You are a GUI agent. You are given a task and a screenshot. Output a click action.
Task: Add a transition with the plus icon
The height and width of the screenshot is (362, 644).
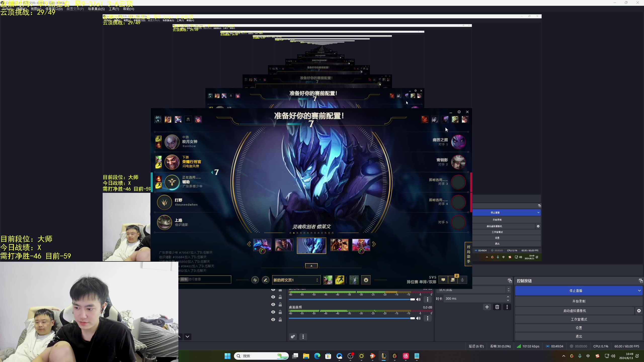487,307
